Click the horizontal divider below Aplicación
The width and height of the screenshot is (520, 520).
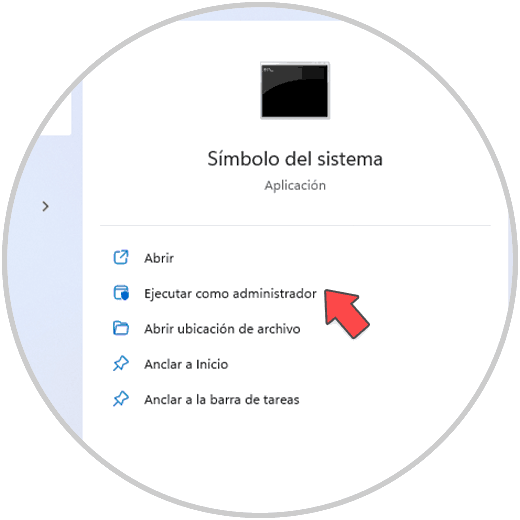click(x=295, y=225)
